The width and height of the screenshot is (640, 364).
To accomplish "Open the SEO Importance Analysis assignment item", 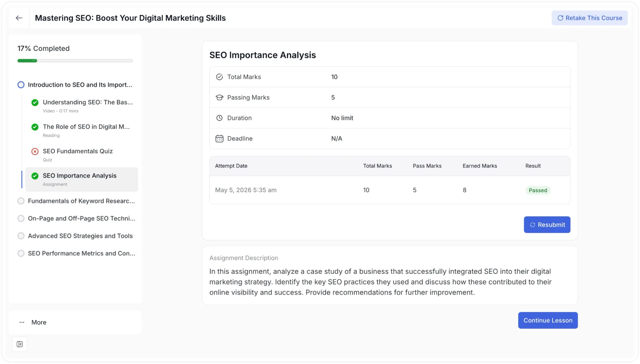I will pos(82,179).
